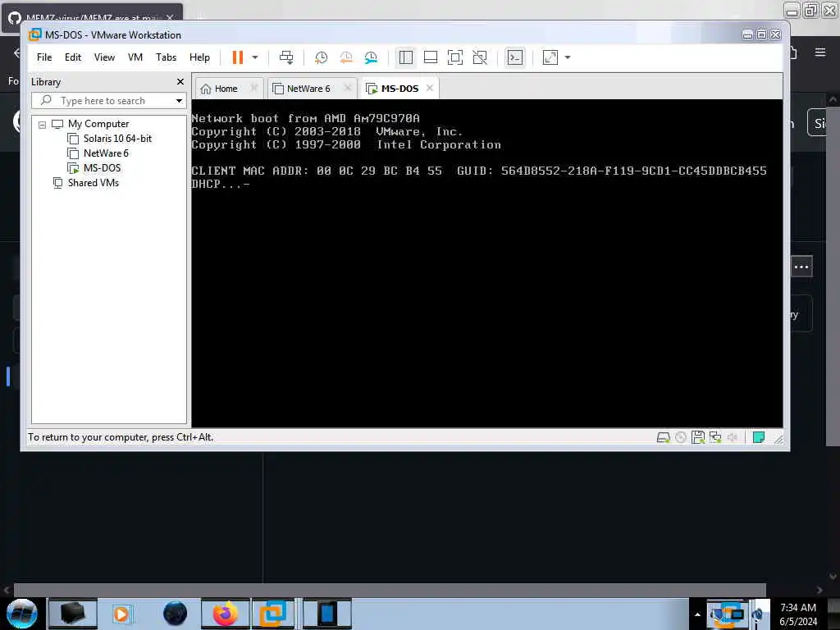Image resolution: width=840 pixels, height=630 pixels.
Task: Close the MS-DOS tab
Action: (430, 88)
